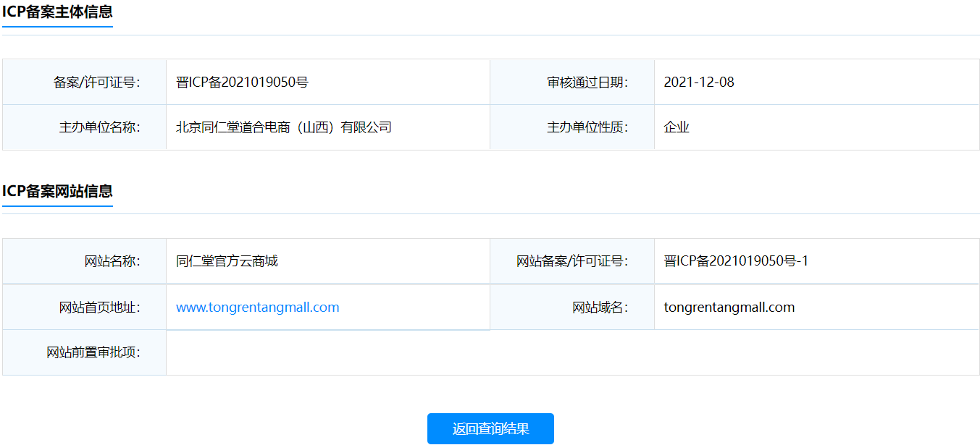Click the 网站备案/许可证号 label cell
Screen dimensions: 980x445
[571, 261]
